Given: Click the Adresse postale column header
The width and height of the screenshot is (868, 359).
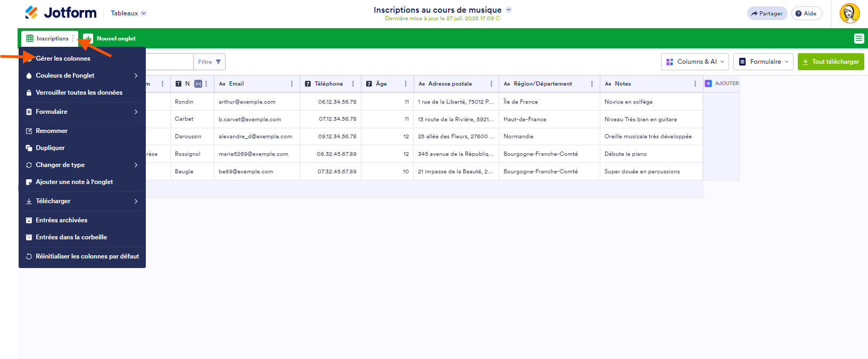Looking at the screenshot, I should point(456,84).
